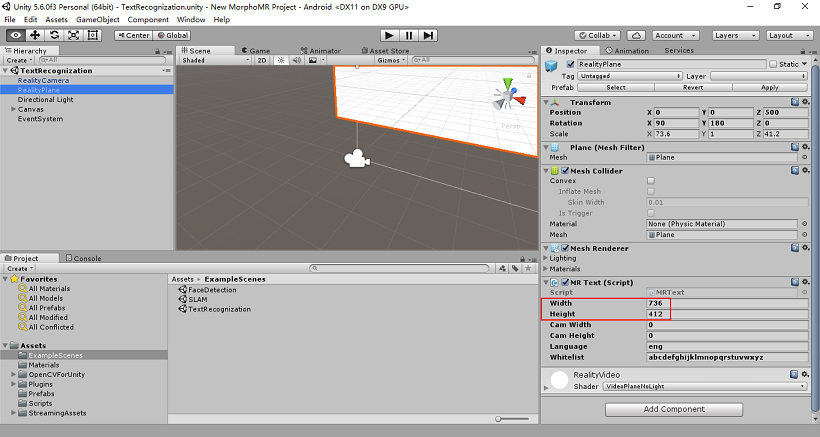The height and width of the screenshot is (437, 820).
Task: Open the Gizmos dropdown
Action: pos(392,60)
